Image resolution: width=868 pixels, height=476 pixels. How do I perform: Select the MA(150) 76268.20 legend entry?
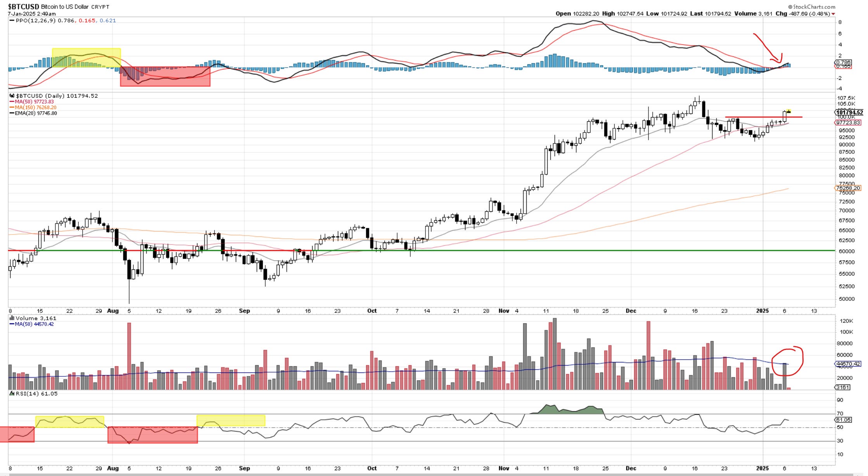pos(35,107)
